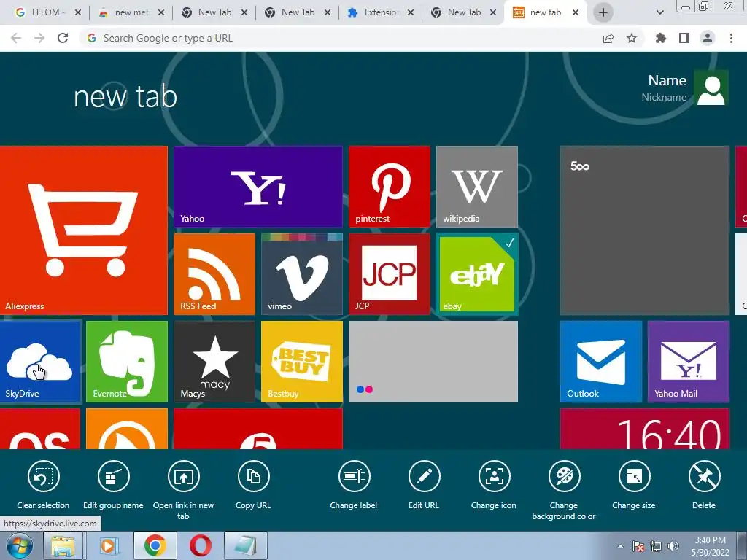Open the SkyDrive tile

[40, 362]
